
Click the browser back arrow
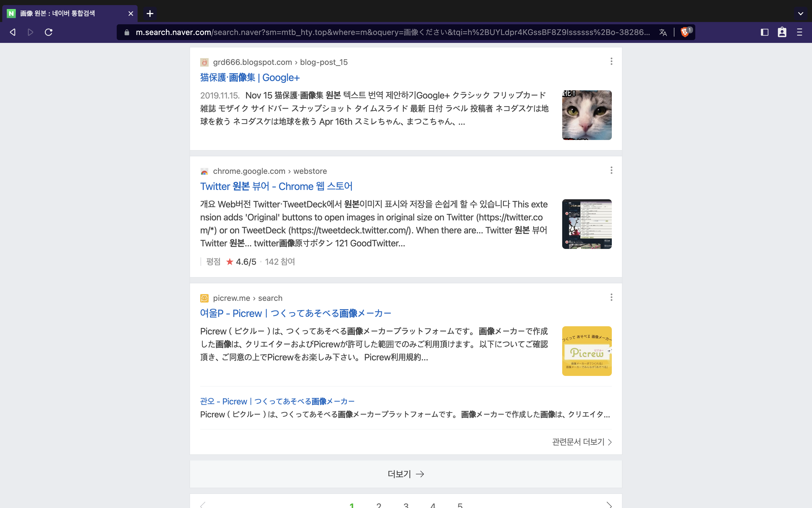[x=13, y=32]
